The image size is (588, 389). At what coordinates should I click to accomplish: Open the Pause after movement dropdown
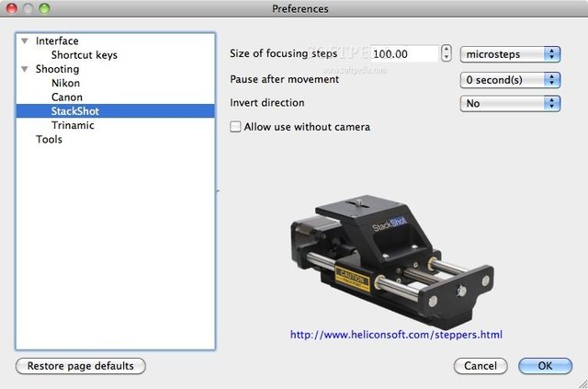(510, 79)
